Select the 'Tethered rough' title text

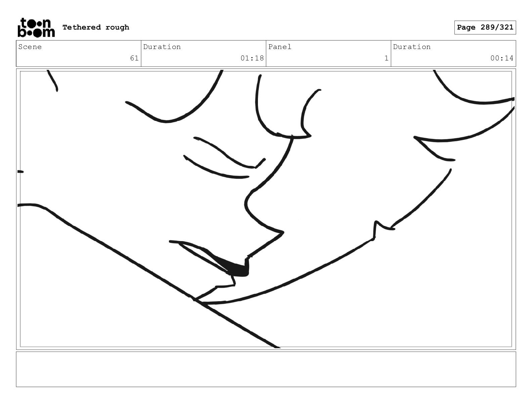tap(96, 27)
